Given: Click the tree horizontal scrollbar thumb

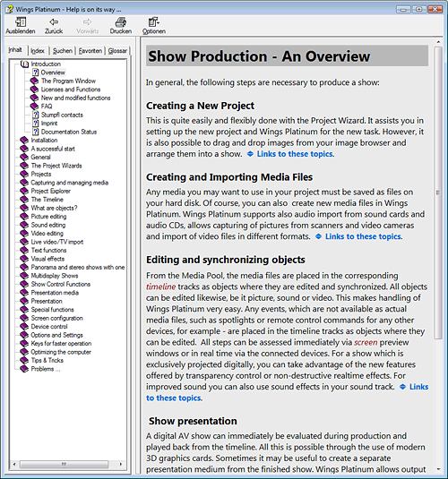Looking at the screenshot, I should pos(64,465).
